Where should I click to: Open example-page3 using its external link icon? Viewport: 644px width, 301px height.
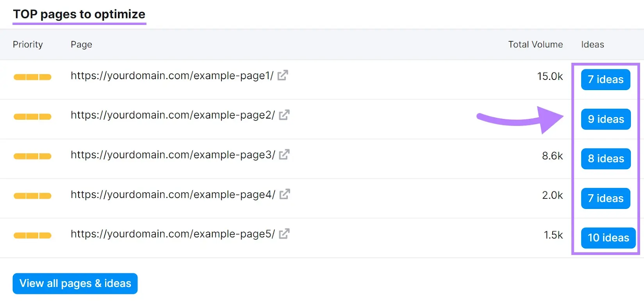click(284, 154)
